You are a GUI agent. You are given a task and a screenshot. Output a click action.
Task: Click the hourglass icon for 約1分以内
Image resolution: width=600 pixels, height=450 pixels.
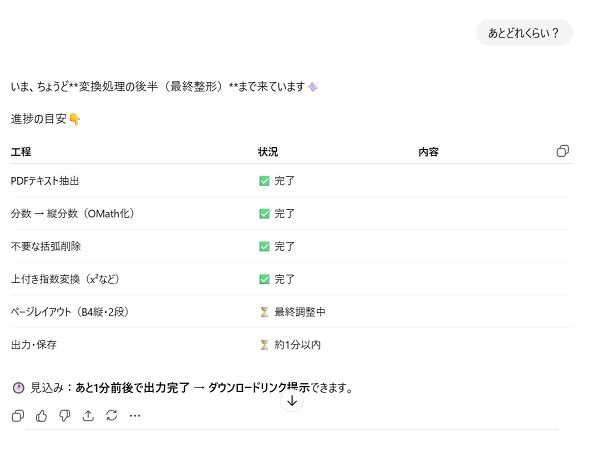264,345
